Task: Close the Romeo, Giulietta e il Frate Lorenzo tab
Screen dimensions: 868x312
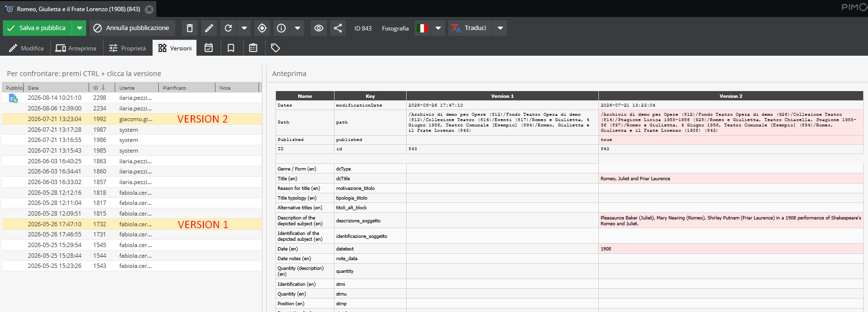Action: click(149, 9)
